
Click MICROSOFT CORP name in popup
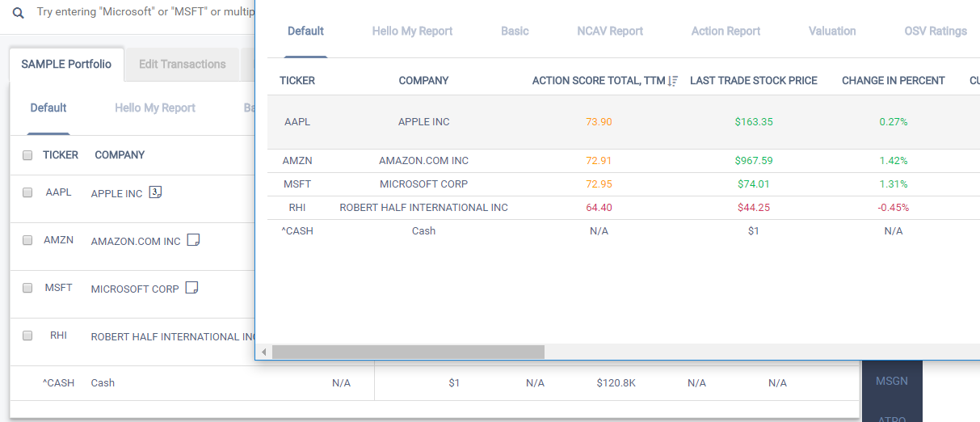click(424, 184)
